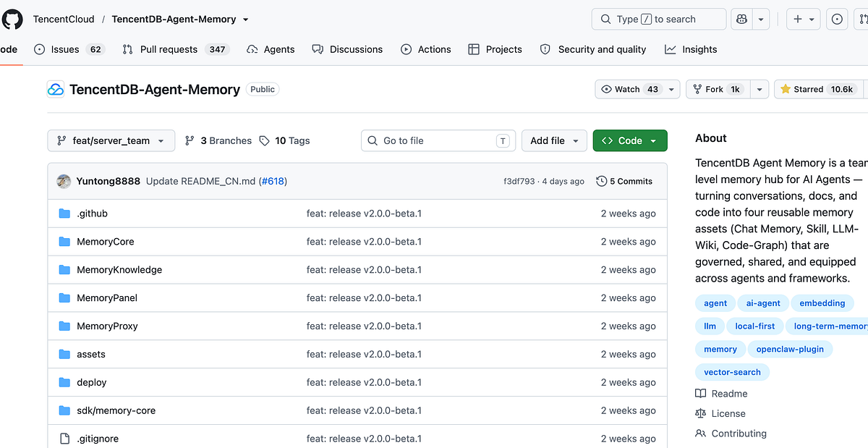868x448 pixels.
Task: Click the star icon on Starred button
Action: point(786,89)
